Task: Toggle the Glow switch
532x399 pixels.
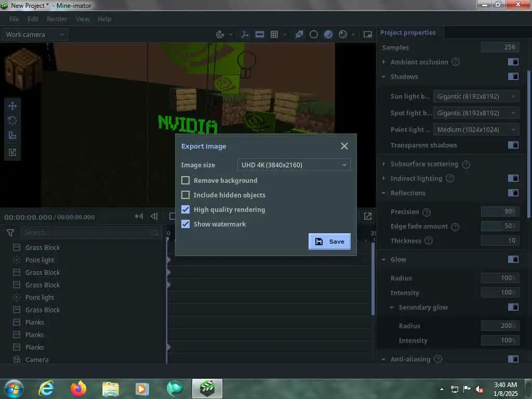Action: click(513, 259)
